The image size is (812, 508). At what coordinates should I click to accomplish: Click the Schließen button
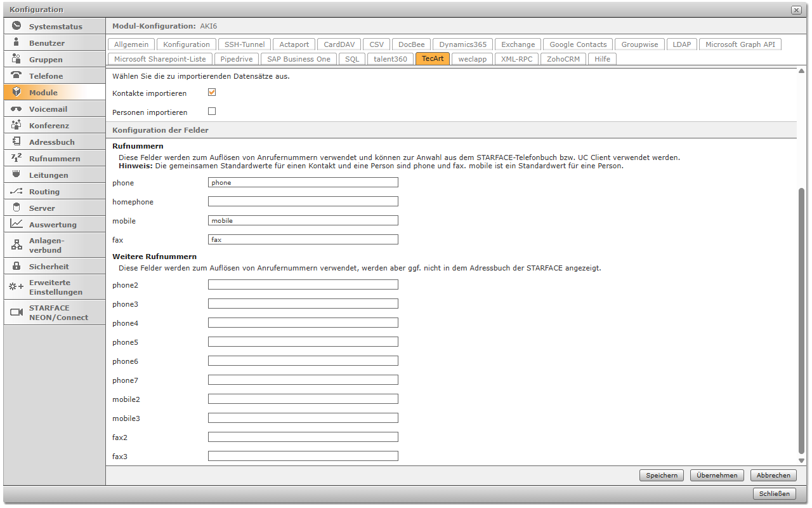pyautogui.click(x=775, y=493)
